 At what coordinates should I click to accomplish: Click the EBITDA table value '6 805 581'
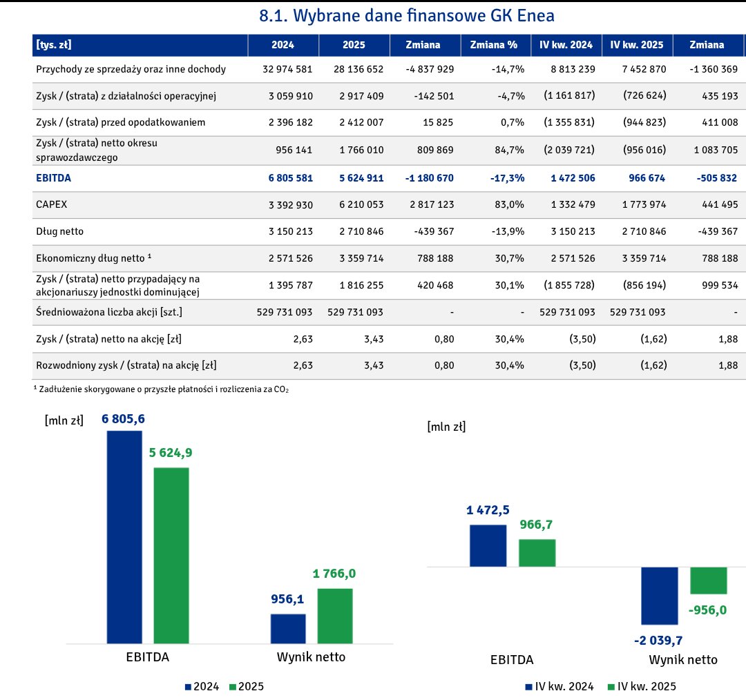(x=291, y=178)
